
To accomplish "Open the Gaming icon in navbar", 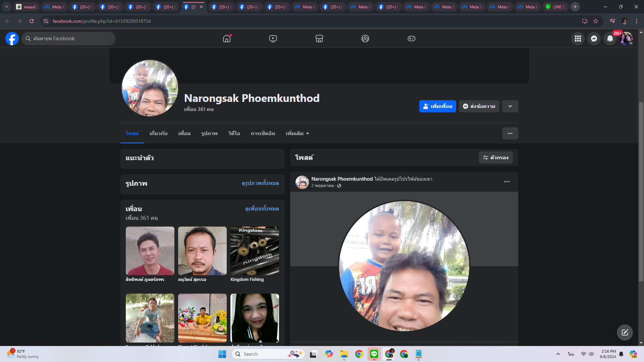I will point(411,39).
